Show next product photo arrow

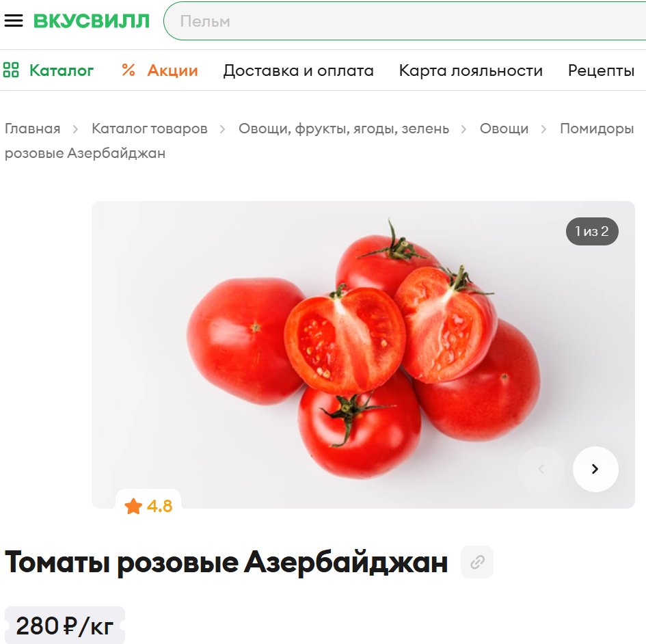coord(595,469)
